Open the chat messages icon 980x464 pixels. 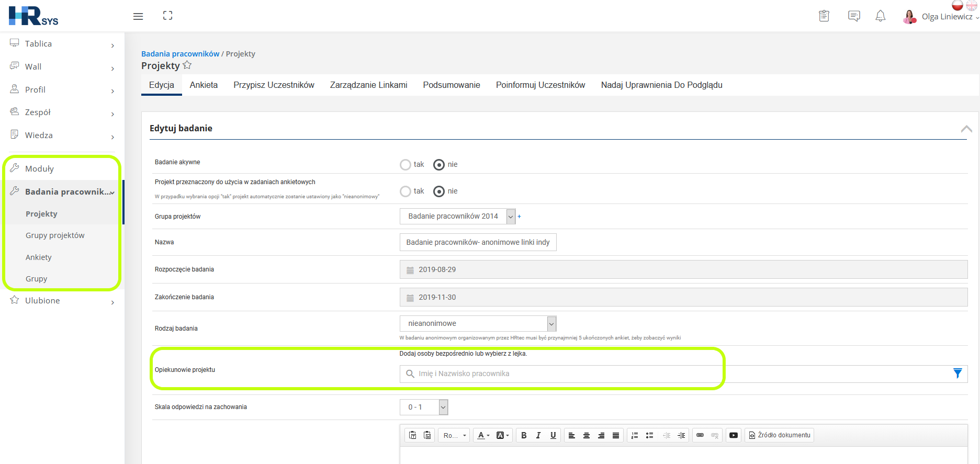pos(854,16)
